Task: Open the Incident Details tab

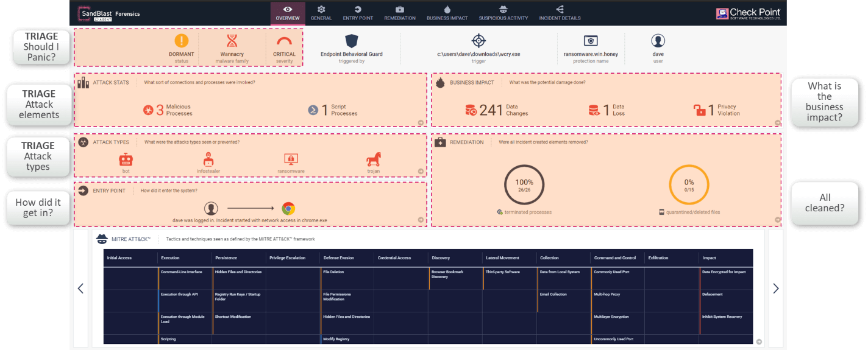Action: (560, 13)
